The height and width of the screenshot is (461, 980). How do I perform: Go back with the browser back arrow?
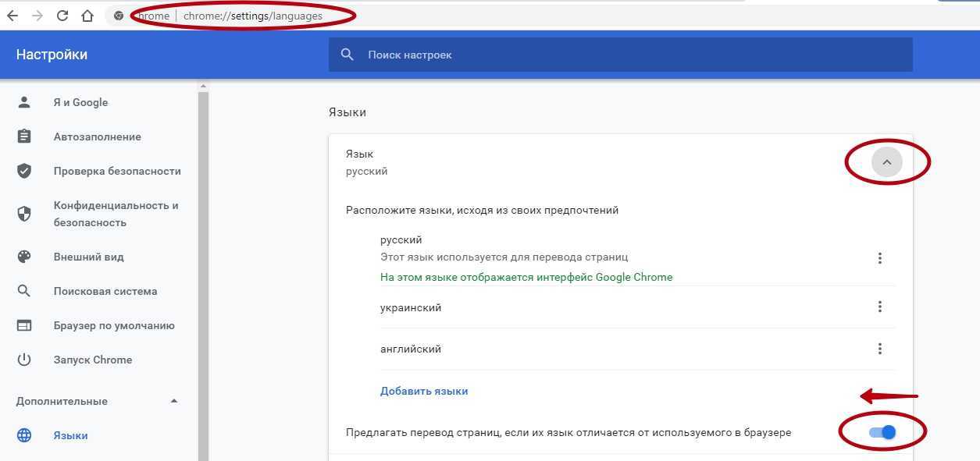[x=12, y=16]
